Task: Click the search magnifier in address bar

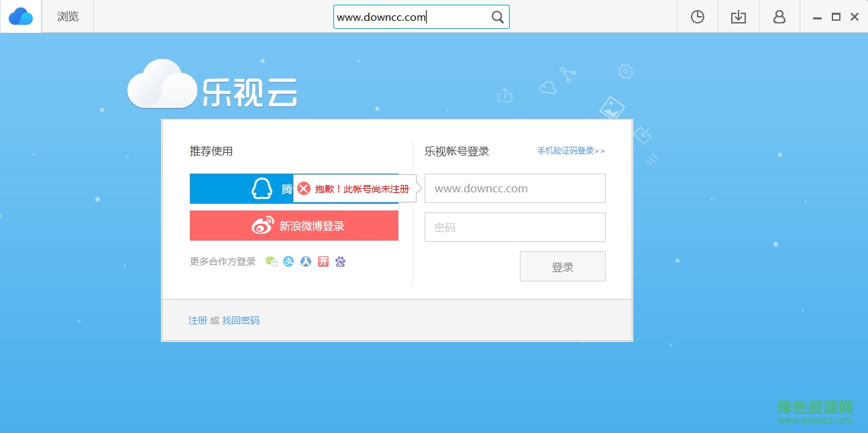Action: (x=497, y=16)
